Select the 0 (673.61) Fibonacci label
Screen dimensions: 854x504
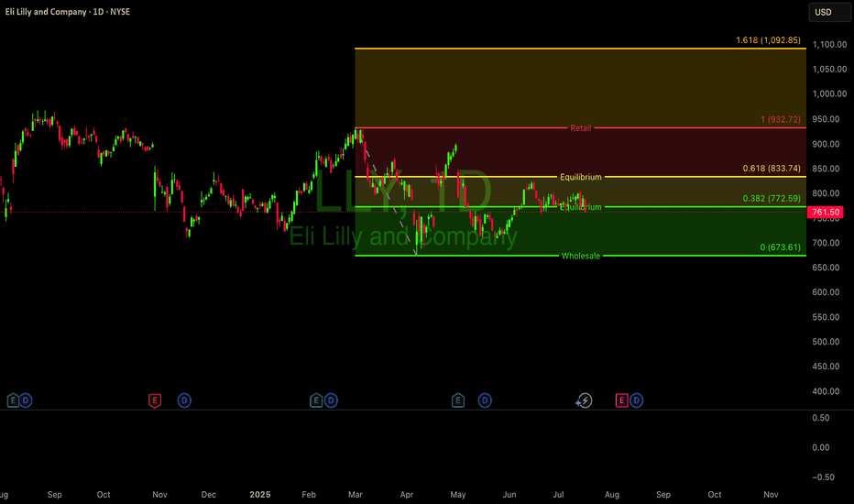click(780, 247)
